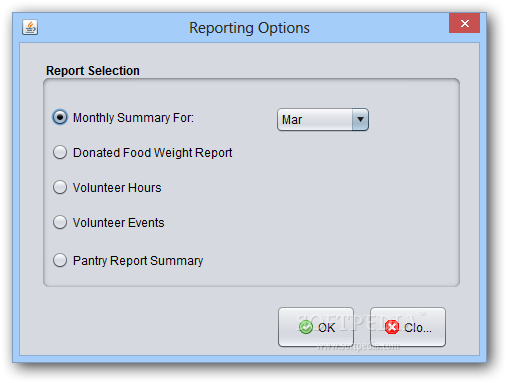Pick the Volunteer Events radio option

(60, 222)
